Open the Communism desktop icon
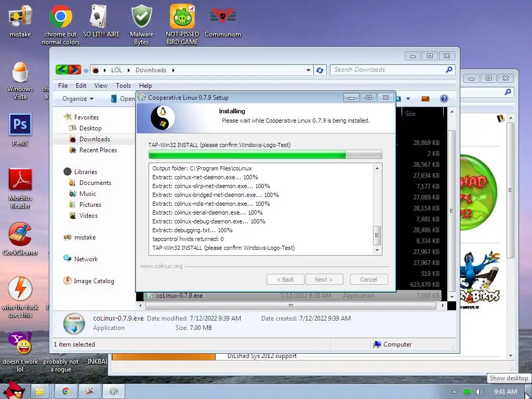The image size is (532, 399). (x=222, y=21)
